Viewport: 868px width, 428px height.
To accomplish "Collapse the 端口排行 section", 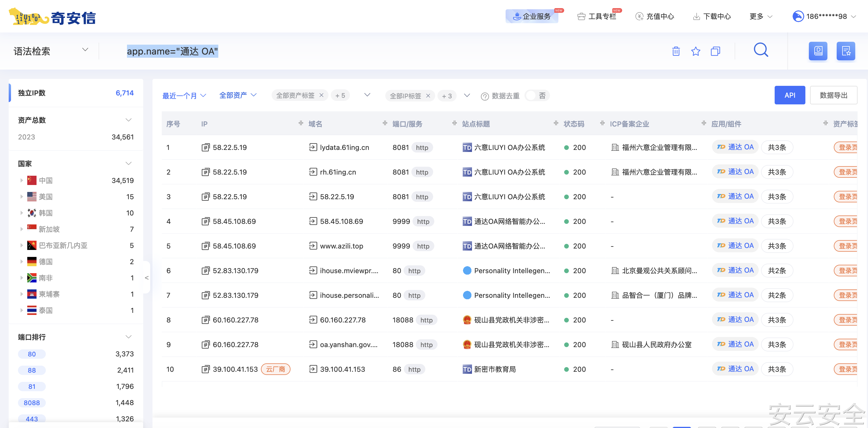I will [128, 337].
